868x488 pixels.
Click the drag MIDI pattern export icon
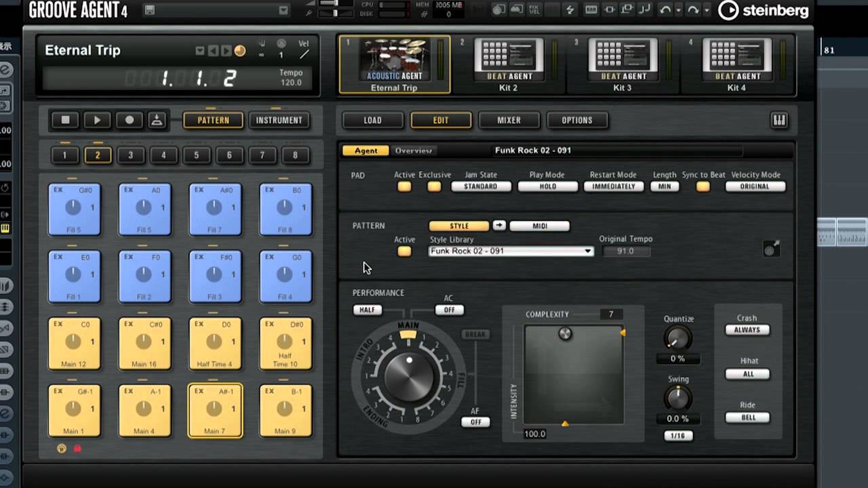771,249
